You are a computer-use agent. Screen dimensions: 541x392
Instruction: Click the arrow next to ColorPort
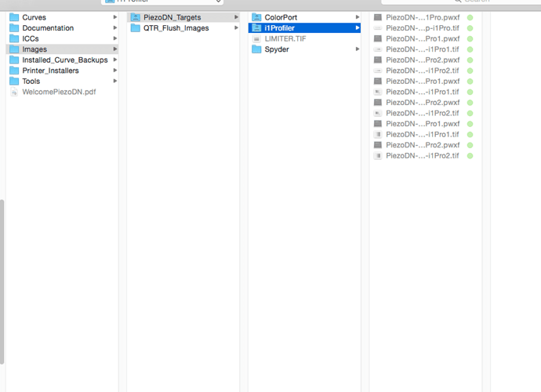click(x=358, y=17)
